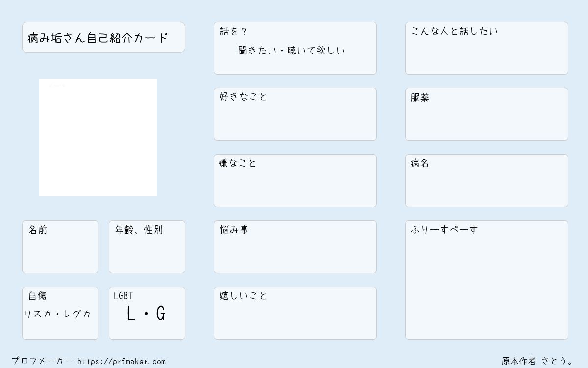Viewport: 588px width, 368px height.
Task: Click the large L・G text
Action: click(x=146, y=314)
